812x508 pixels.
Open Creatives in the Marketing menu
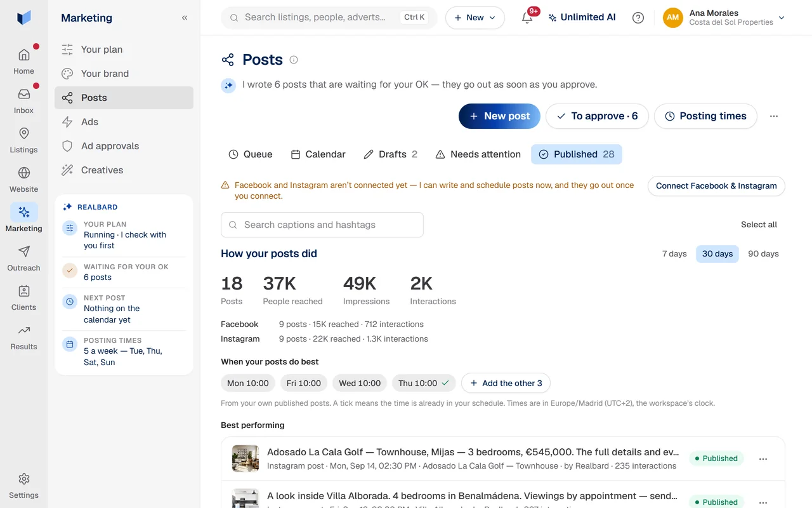[x=124, y=170]
